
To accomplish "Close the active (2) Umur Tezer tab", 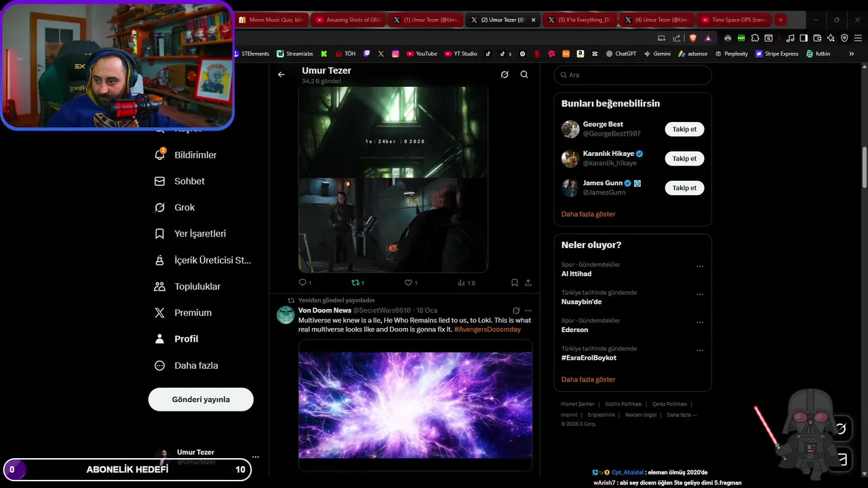I will click(x=533, y=20).
